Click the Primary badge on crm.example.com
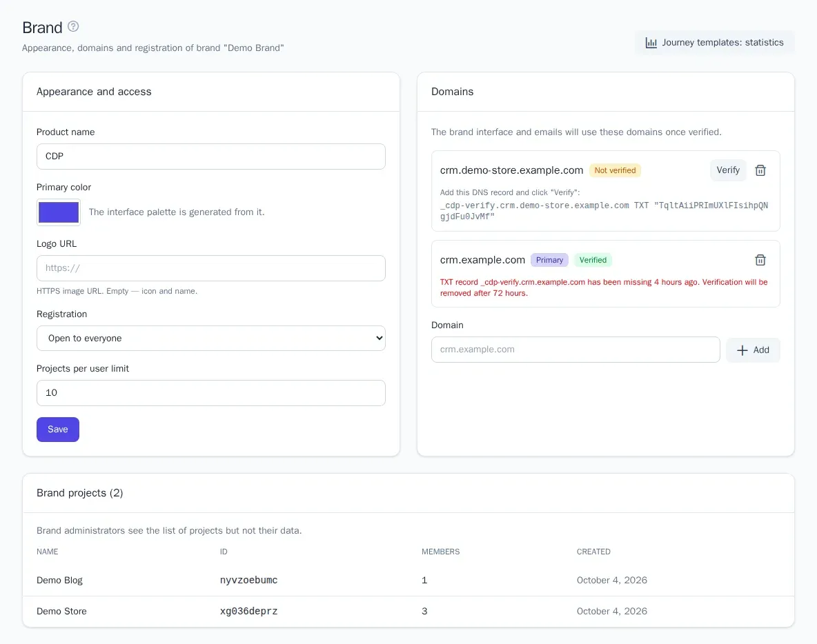Screen dimensions: 817x644 pos(549,260)
